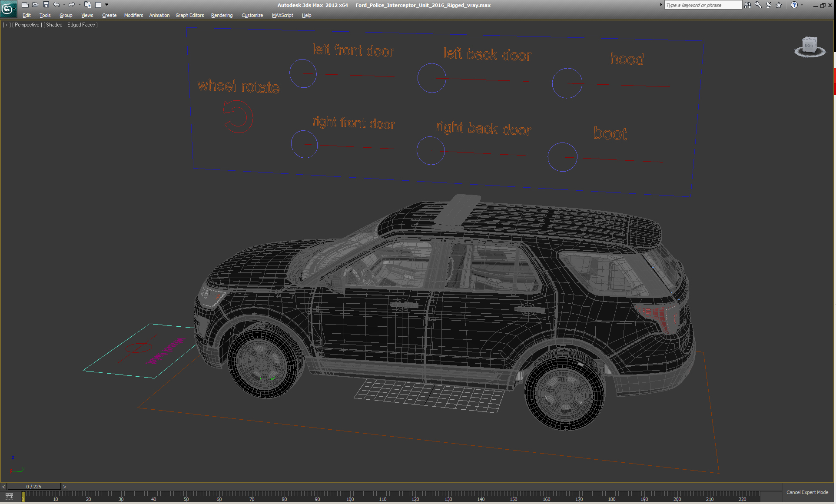Expand the Undo history dropdown arrow

pyautogui.click(x=64, y=5)
